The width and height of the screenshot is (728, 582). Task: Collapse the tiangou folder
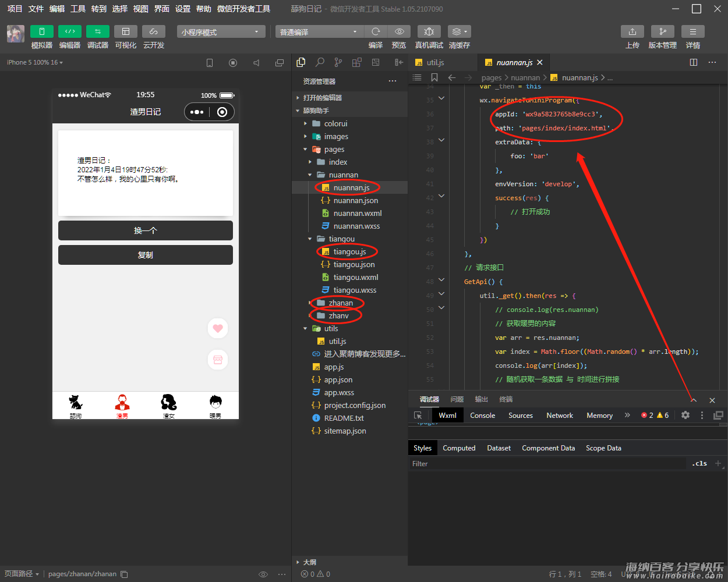(x=349, y=239)
